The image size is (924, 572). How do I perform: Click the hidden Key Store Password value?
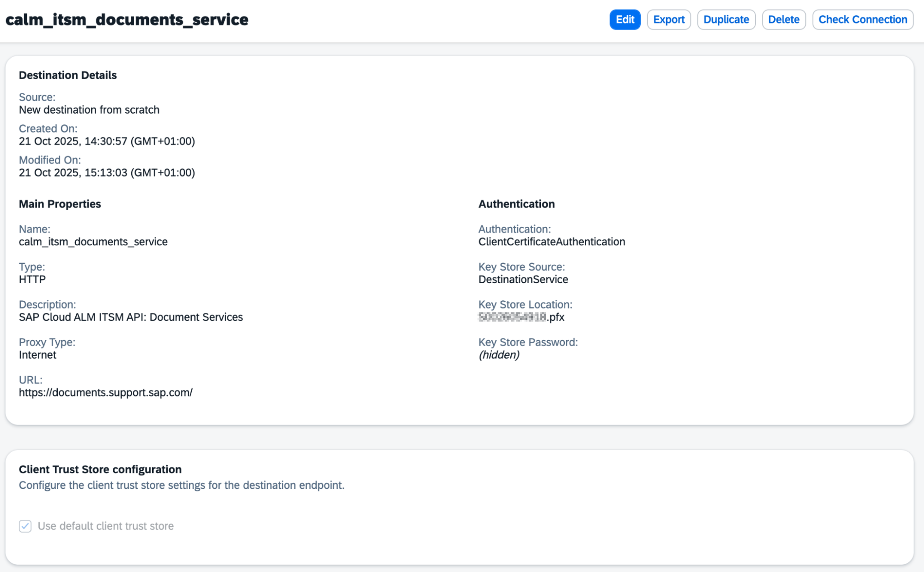click(x=499, y=355)
